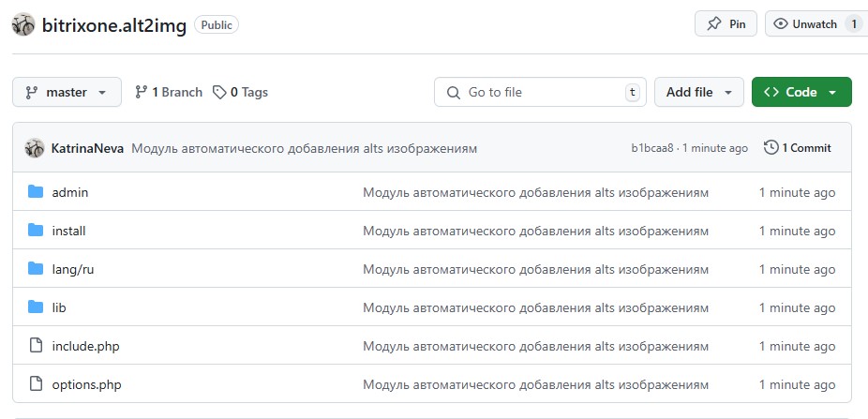Screen dimensions: 868x419
Task: Click KatrinaNeva's avatar in commit row
Action: pos(35,148)
